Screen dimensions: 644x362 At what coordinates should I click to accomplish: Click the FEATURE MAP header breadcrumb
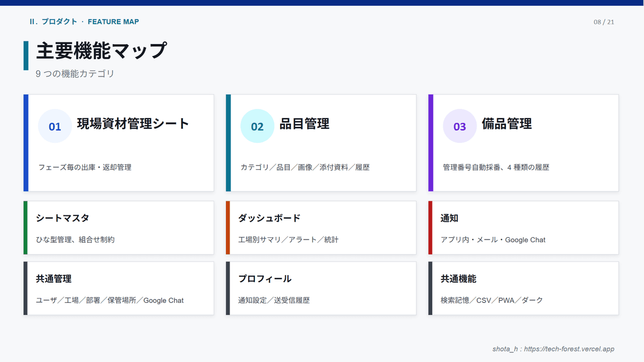point(113,22)
